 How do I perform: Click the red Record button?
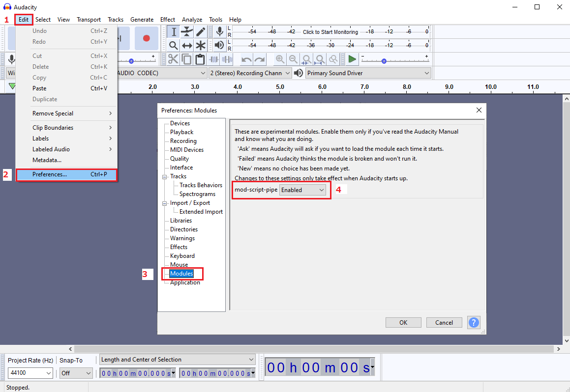pyautogui.click(x=147, y=38)
